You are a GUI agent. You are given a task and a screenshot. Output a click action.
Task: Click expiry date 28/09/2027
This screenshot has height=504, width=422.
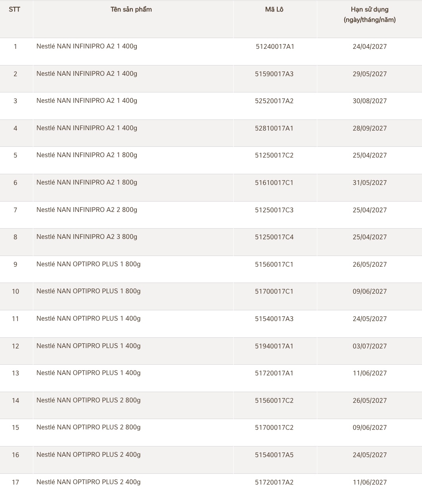pos(369,129)
